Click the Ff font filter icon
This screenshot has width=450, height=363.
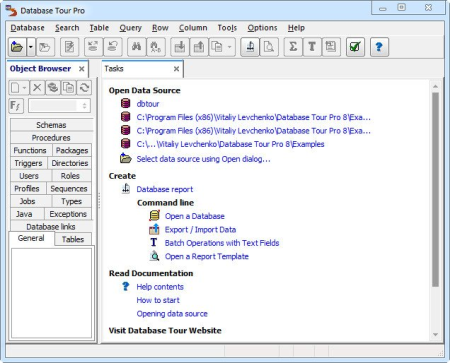tap(16, 106)
